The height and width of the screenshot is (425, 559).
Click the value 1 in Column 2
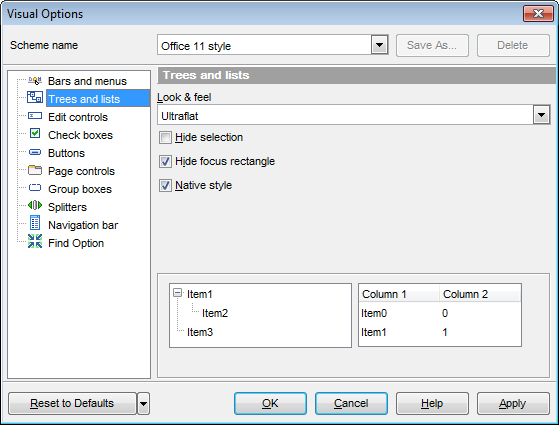pyautogui.click(x=445, y=332)
